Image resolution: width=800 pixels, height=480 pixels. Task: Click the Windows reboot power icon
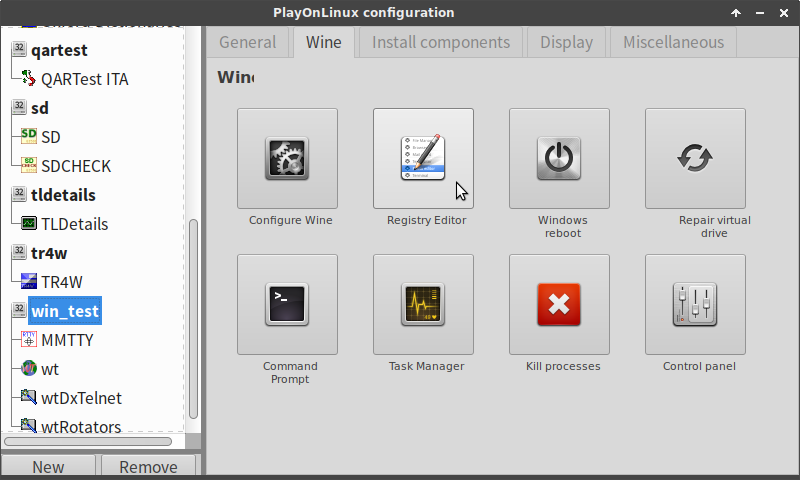coord(559,158)
